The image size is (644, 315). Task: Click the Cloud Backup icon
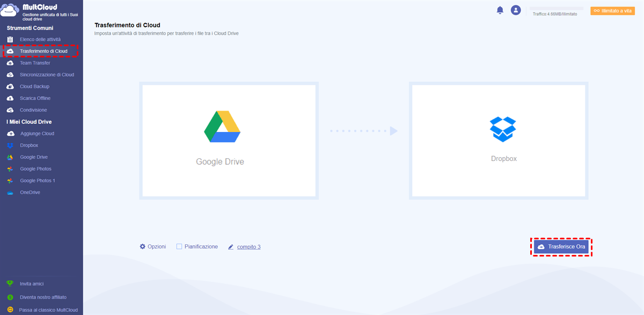[10, 86]
